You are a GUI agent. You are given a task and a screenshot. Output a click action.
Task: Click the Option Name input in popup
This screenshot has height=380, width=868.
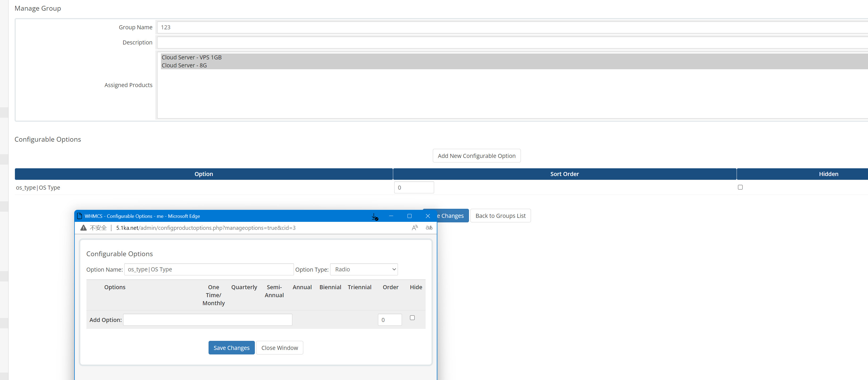(209, 269)
